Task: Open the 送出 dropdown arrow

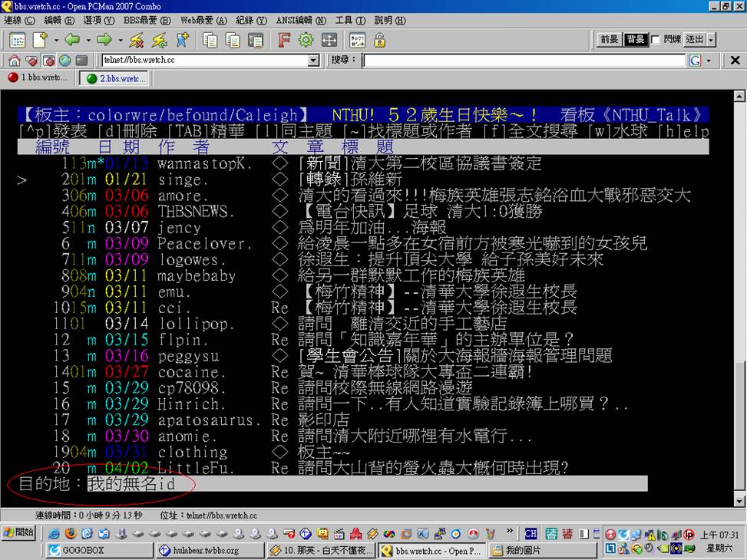Action: pos(711,40)
